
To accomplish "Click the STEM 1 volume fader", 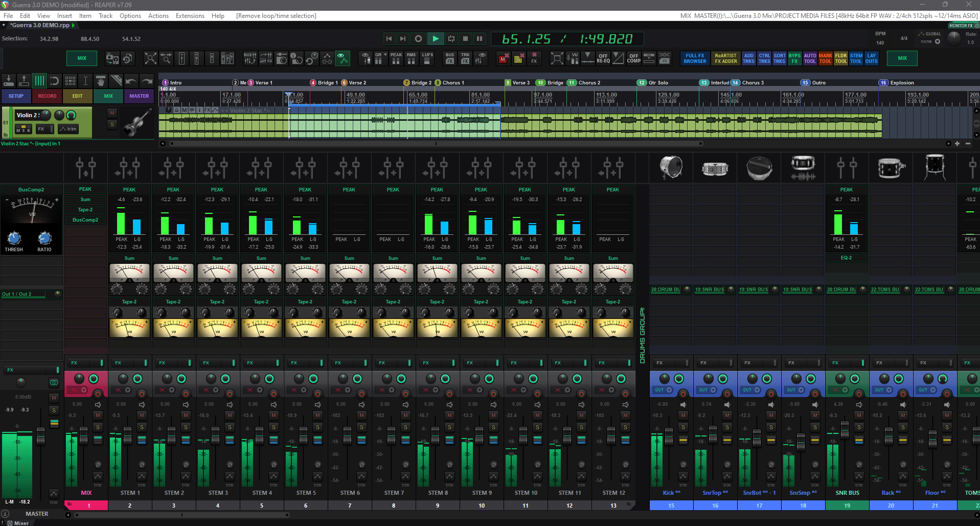I will 127,435.
